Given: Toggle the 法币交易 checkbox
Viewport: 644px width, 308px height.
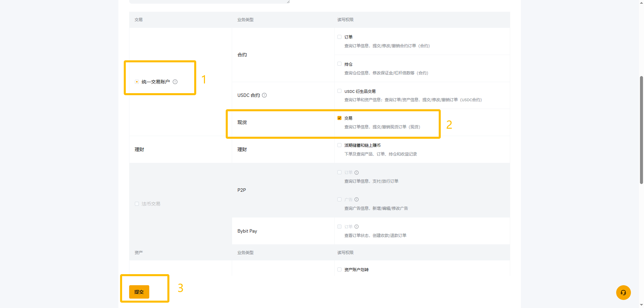Looking at the screenshot, I should pyautogui.click(x=137, y=204).
